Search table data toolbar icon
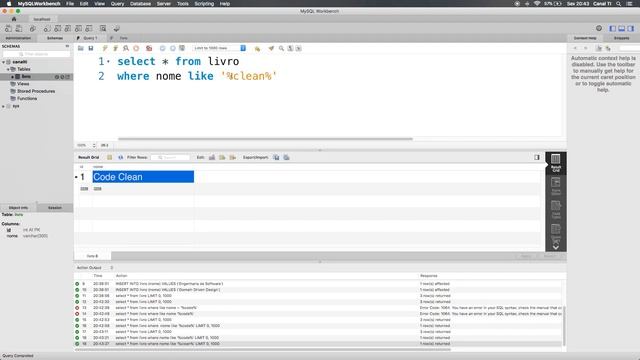 (x=103, y=29)
